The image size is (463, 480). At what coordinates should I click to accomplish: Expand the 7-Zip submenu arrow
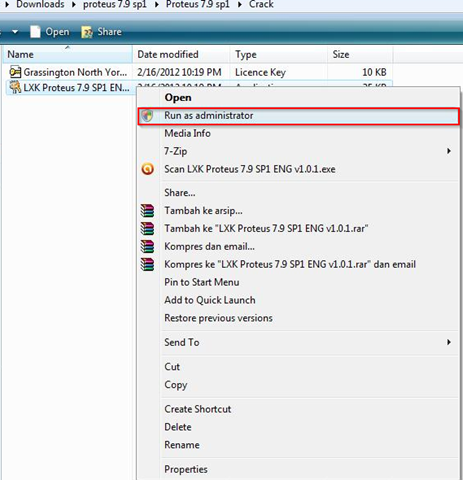[x=449, y=151]
